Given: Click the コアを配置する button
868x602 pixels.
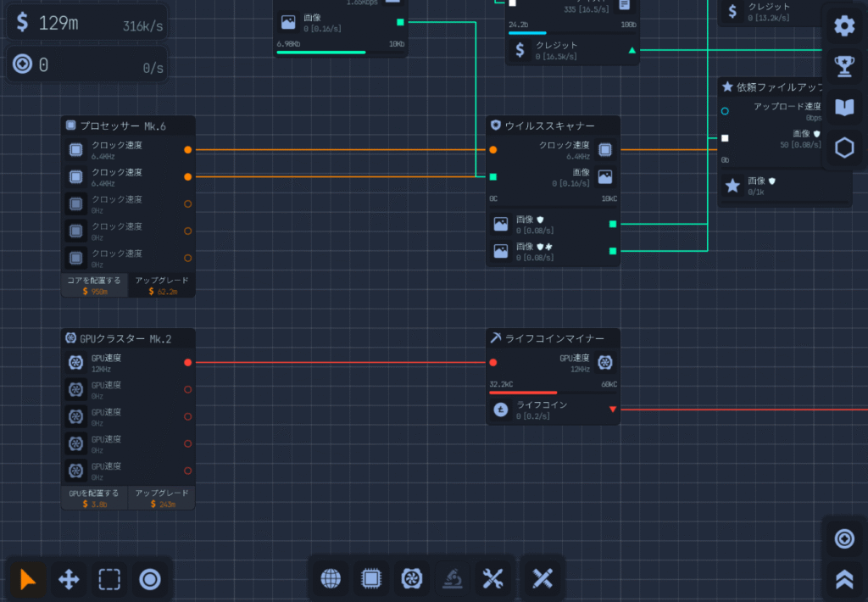Looking at the screenshot, I should click(x=94, y=285).
